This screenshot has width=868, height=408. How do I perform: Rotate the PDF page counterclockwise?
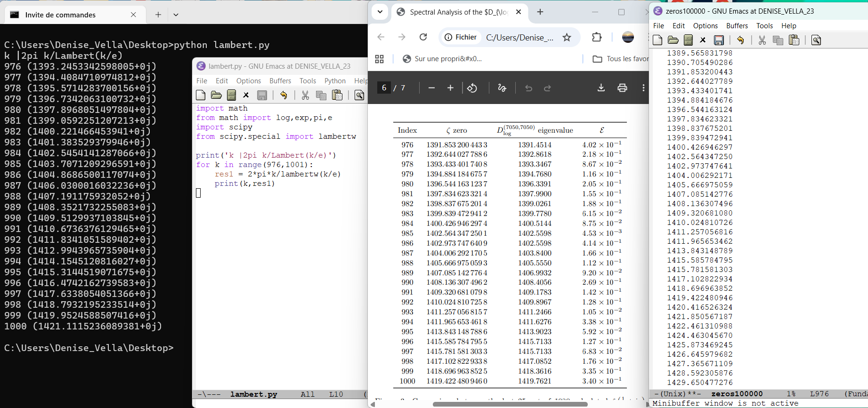(472, 88)
